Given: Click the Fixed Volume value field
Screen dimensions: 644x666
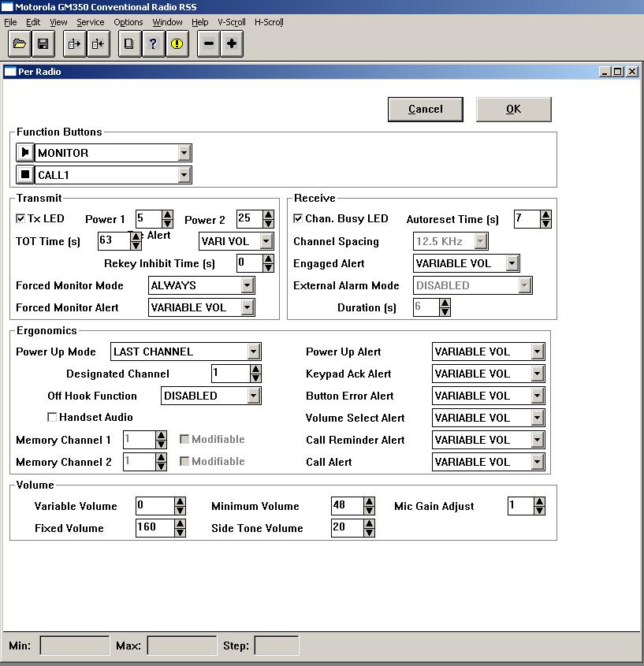Looking at the screenshot, I should (155, 528).
